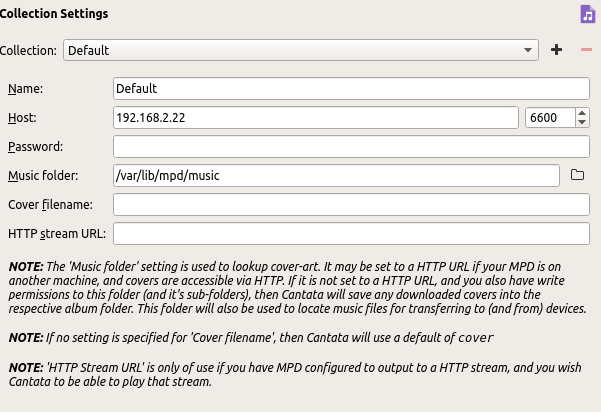601x412 pixels.
Task: Click the "Password:" label
Action: coord(36,147)
